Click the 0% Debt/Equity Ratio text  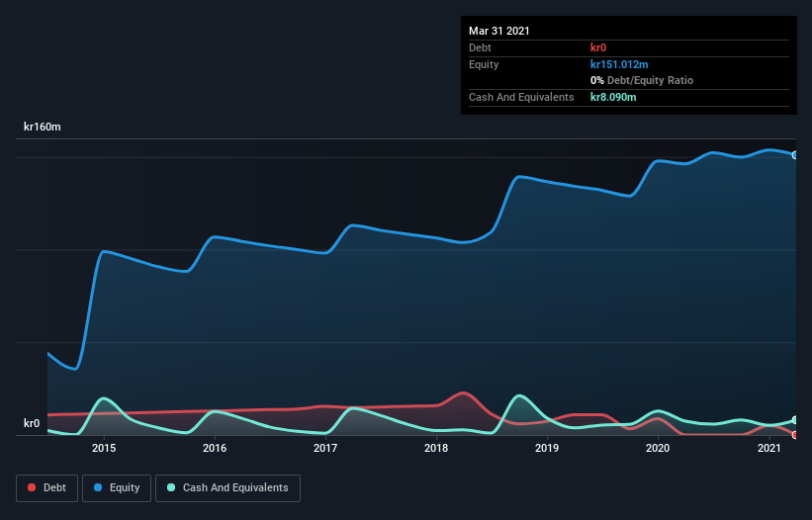click(x=642, y=80)
